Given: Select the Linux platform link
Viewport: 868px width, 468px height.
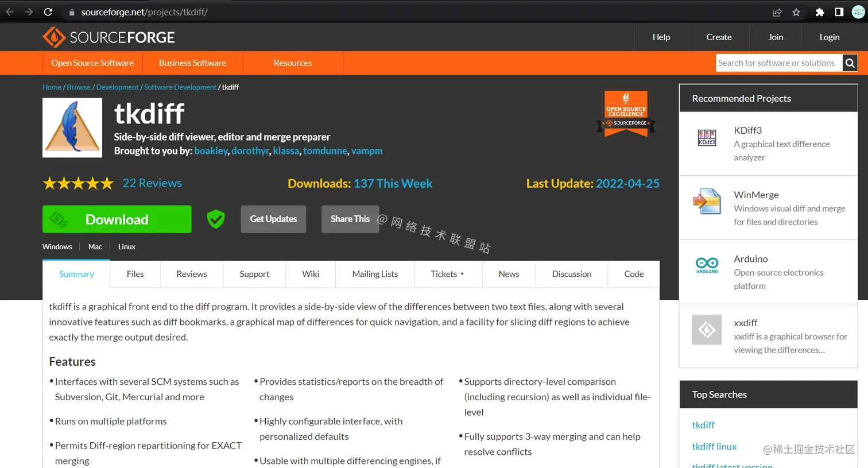Looking at the screenshot, I should [127, 247].
